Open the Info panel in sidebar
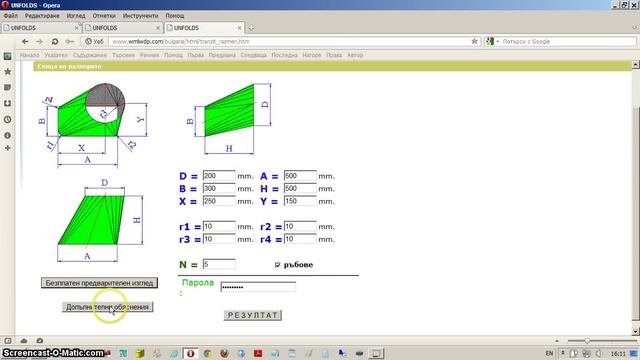Image resolution: width=640 pixels, height=360 pixels. (7, 136)
